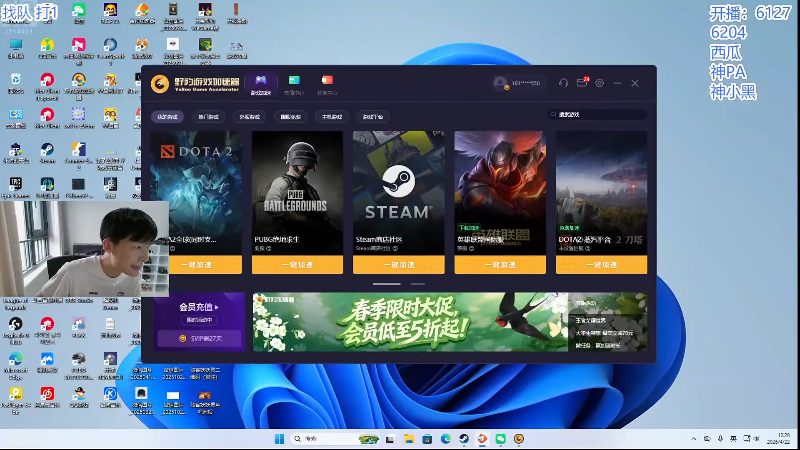This screenshot has width=800, height=450.
Task: Open customer service via the headset icon
Action: click(563, 83)
